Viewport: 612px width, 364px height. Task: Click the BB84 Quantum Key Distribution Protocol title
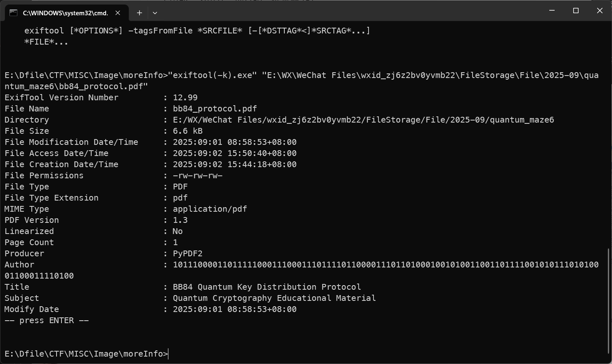pos(267,287)
